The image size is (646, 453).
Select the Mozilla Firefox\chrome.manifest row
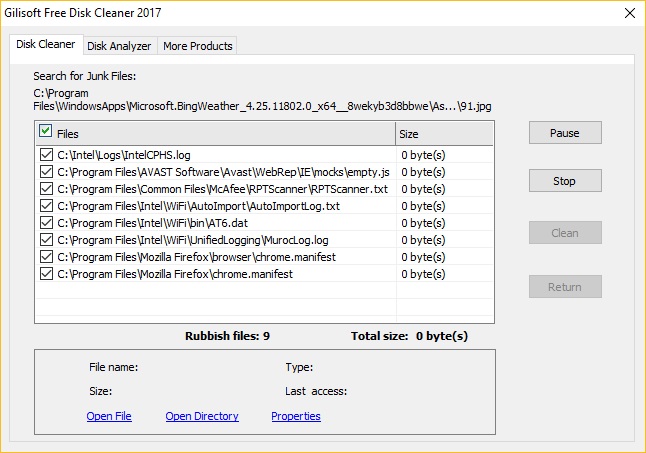264,274
